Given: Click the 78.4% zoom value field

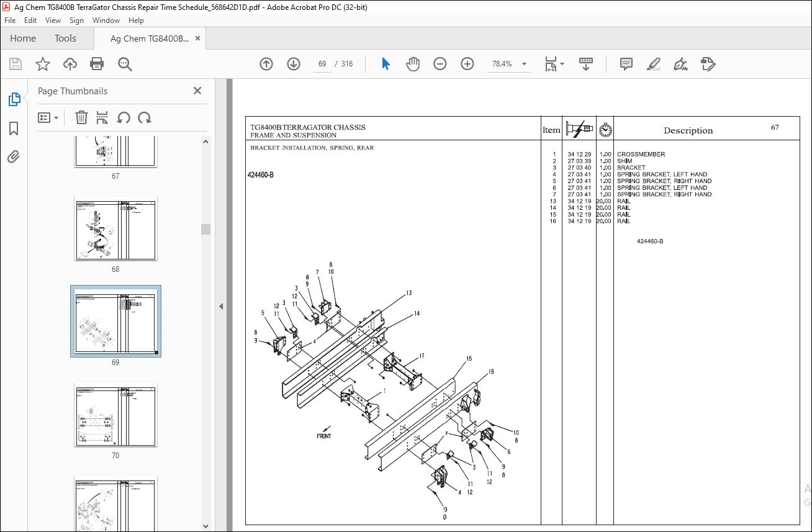Looking at the screenshot, I should point(502,64).
